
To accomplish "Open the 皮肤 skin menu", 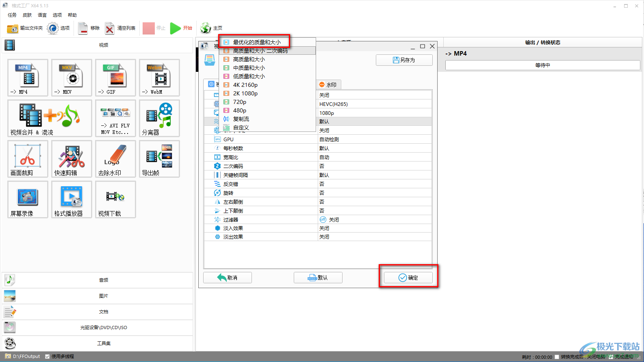I will 27,15.
